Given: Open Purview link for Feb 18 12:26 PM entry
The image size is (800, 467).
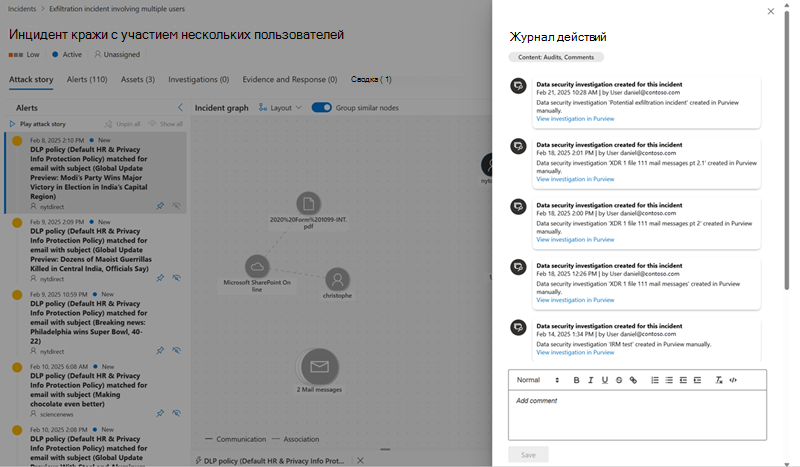Looking at the screenshot, I should [x=575, y=300].
